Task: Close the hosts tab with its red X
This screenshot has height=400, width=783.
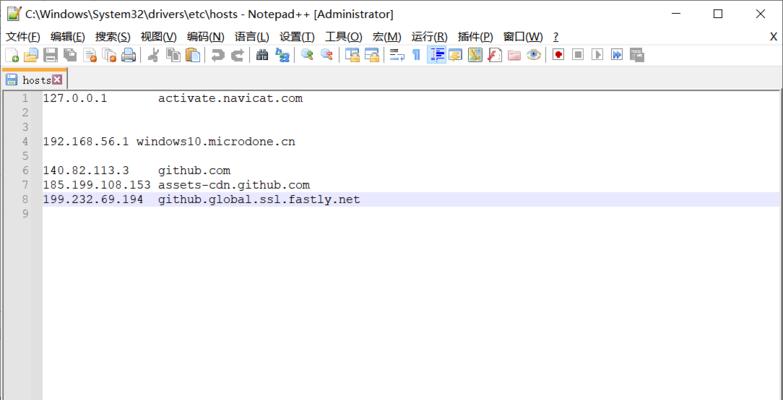Action: tap(57, 79)
